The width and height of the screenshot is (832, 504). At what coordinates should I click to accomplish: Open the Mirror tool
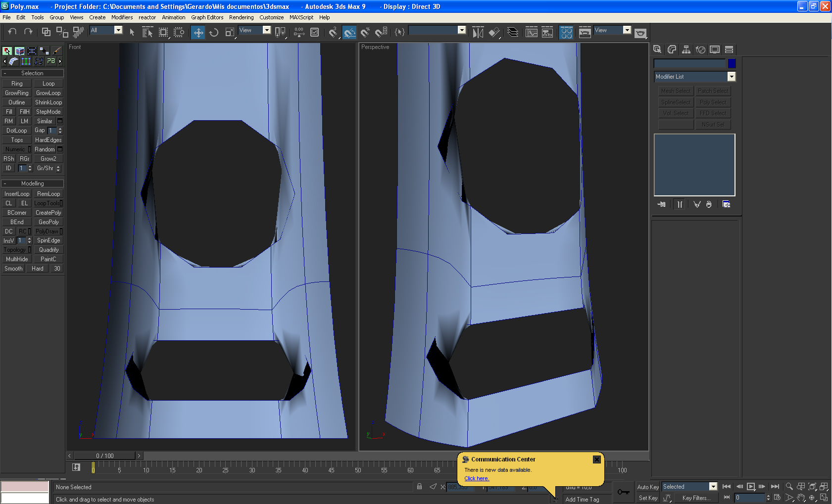point(478,33)
